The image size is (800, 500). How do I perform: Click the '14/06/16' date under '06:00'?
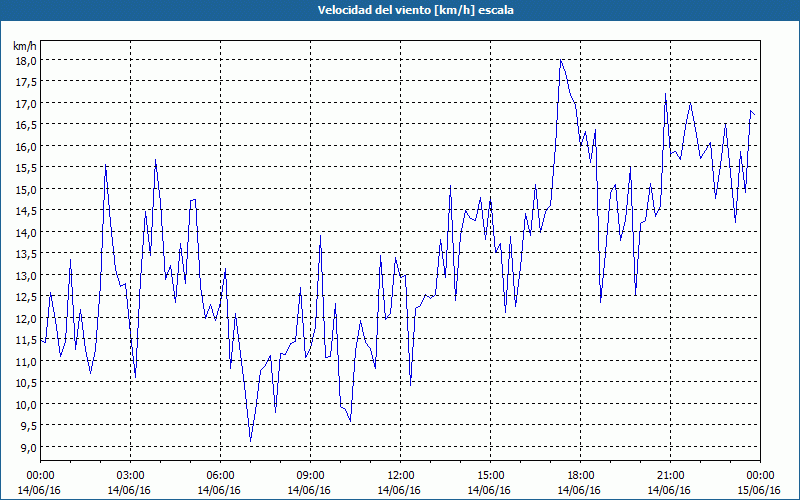click(219, 490)
